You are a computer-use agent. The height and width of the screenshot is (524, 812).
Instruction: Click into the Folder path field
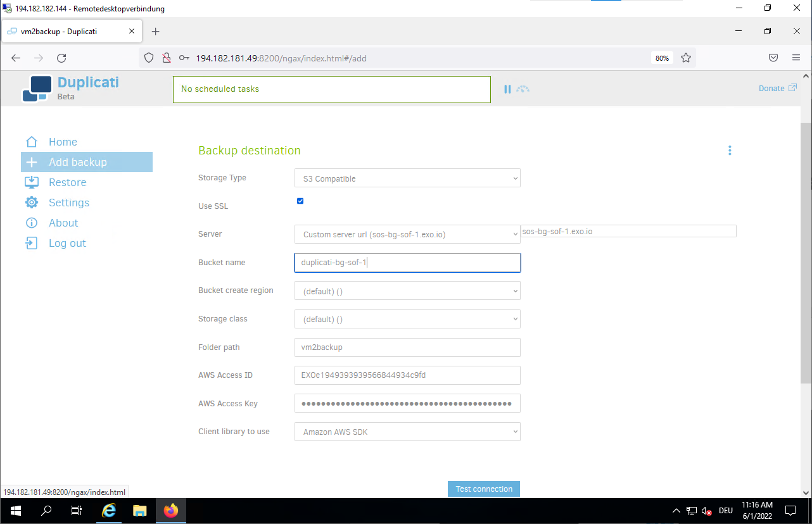(407, 347)
